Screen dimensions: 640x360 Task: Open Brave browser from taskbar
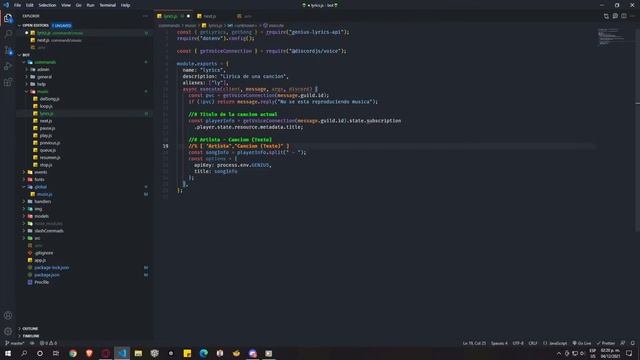click(x=89, y=353)
